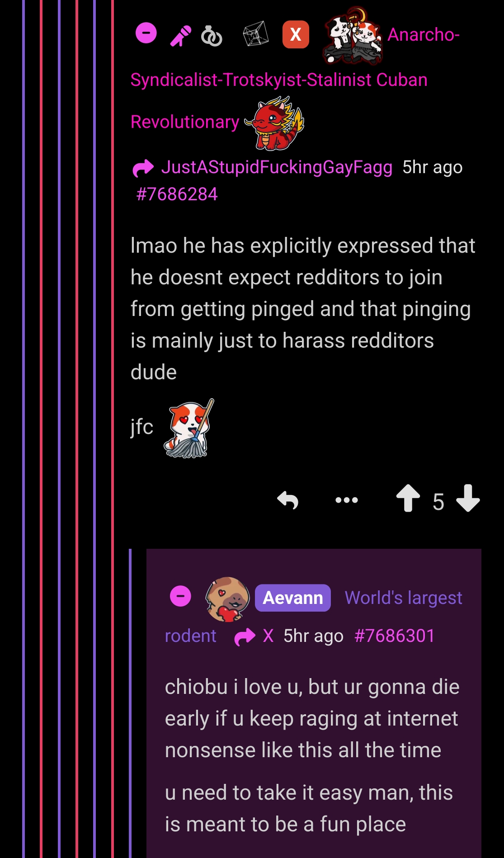Reply to the top comment via the arrow
This screenshot has height=858, width=504.
tap(288, 500)
